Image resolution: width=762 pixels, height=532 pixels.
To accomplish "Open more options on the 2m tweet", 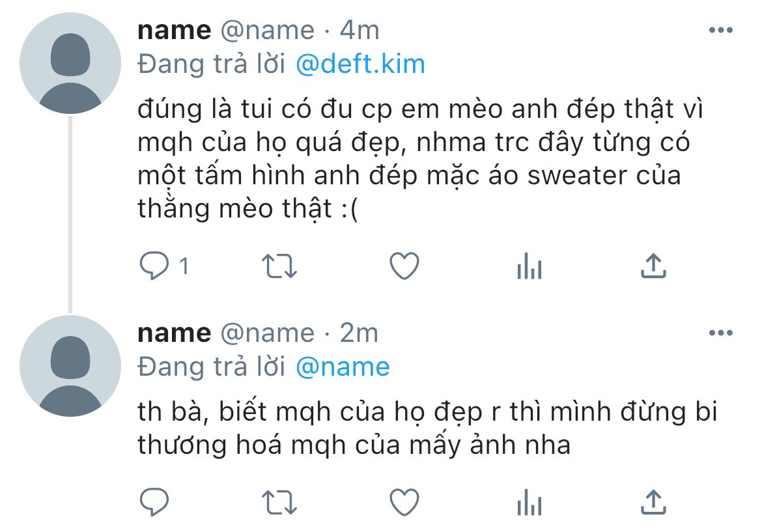I will tap(721, 333).
